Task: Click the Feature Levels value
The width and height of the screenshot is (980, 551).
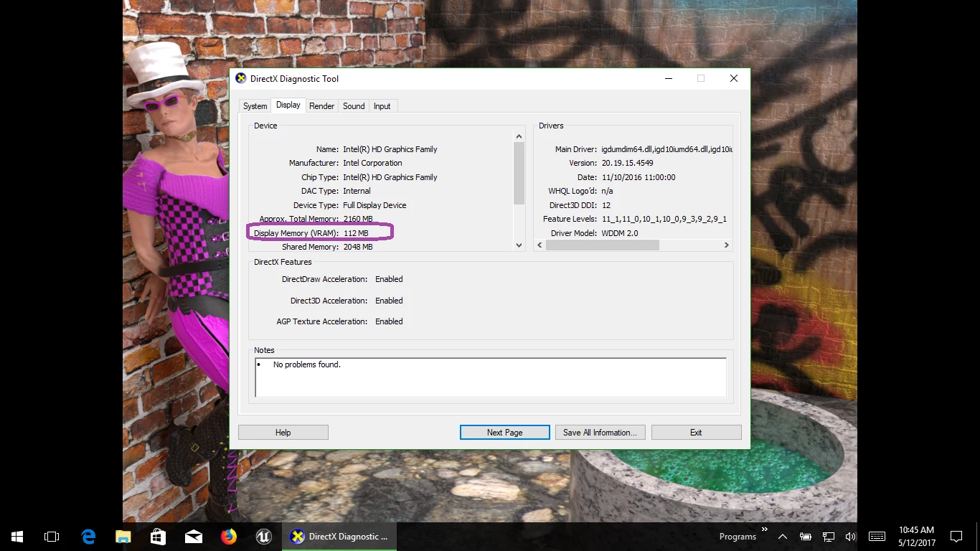Action: click(664, 219)
